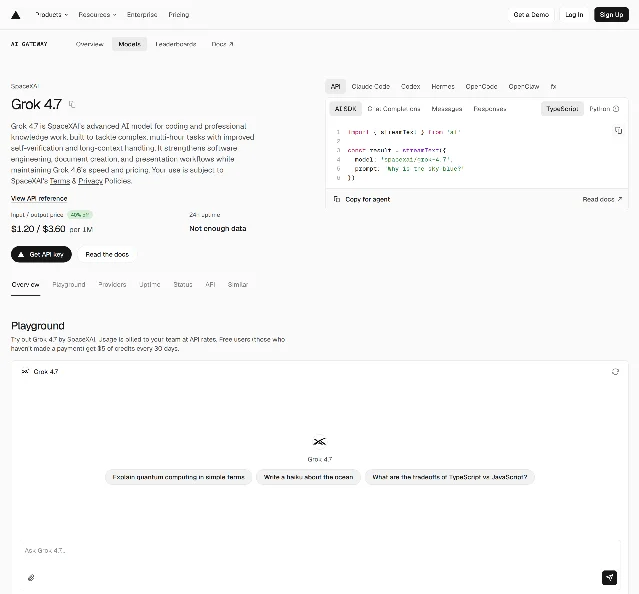Viewport: 639px width, 594px height.
Task: Select the Chat Completions sub-tab
Action: point(394,109)
